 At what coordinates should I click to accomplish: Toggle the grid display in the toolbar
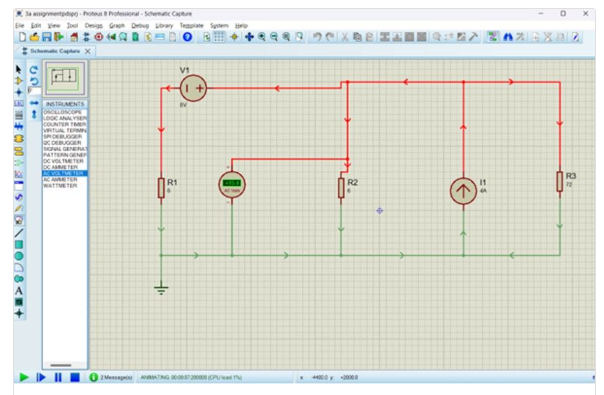219,37
